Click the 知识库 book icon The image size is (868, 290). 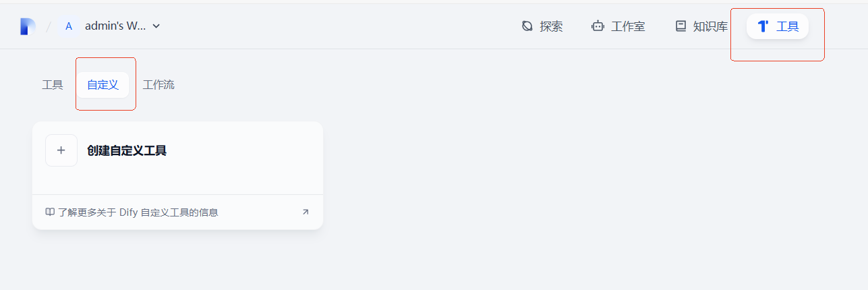click(x=681, y=26)
